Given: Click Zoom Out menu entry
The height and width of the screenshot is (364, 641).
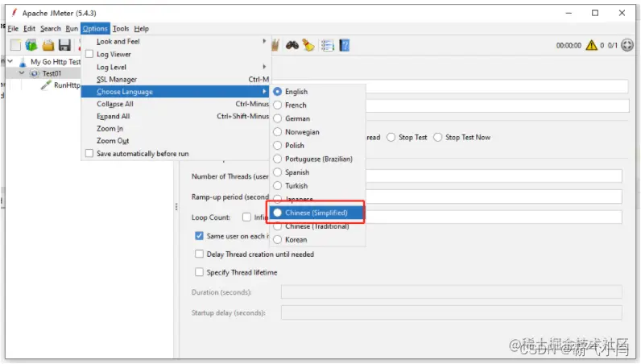Looking at the screenshot, I should click(176, 141).
